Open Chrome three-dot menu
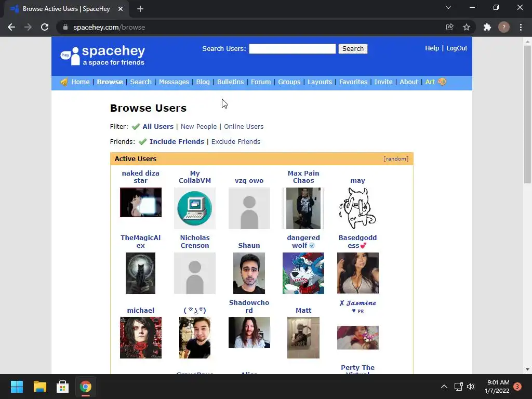This screenshot has width=532, height=399. pos(521,27)
